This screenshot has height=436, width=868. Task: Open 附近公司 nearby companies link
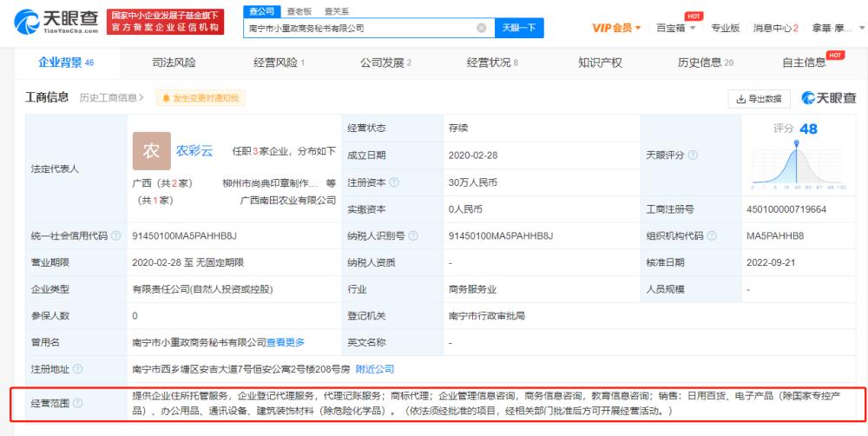[375, 369]
